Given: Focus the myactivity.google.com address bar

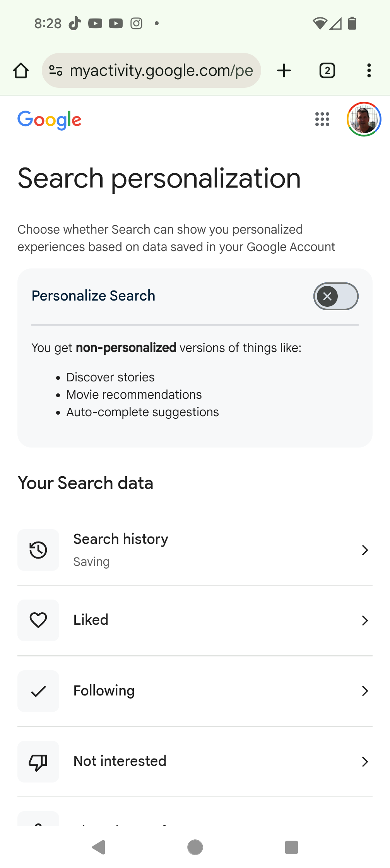Looking at the screenshot, I should [x=161, y=71].
